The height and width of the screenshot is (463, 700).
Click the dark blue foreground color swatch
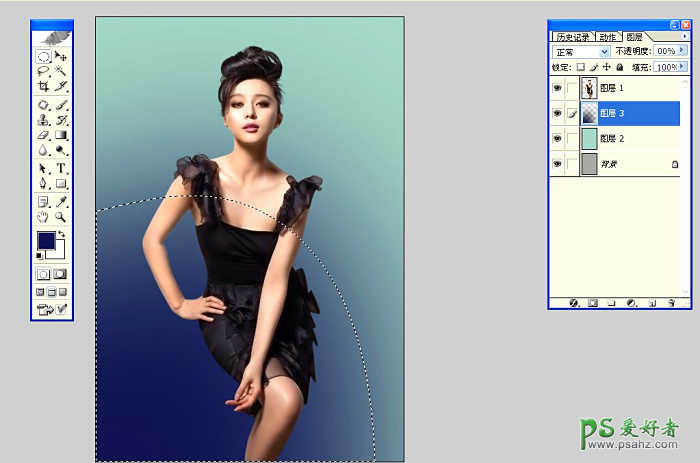(x=46, y=240)
